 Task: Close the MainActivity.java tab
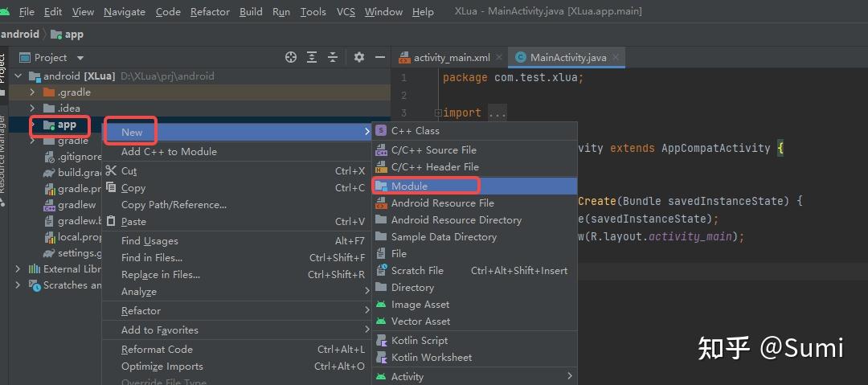click(617, 58)
